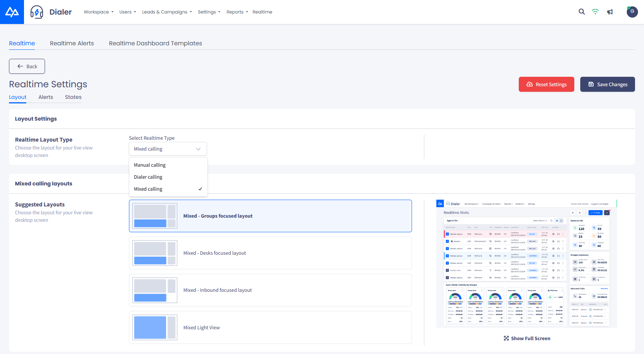
Task: Select Mixed Light View layout
Action: (270, 327)
